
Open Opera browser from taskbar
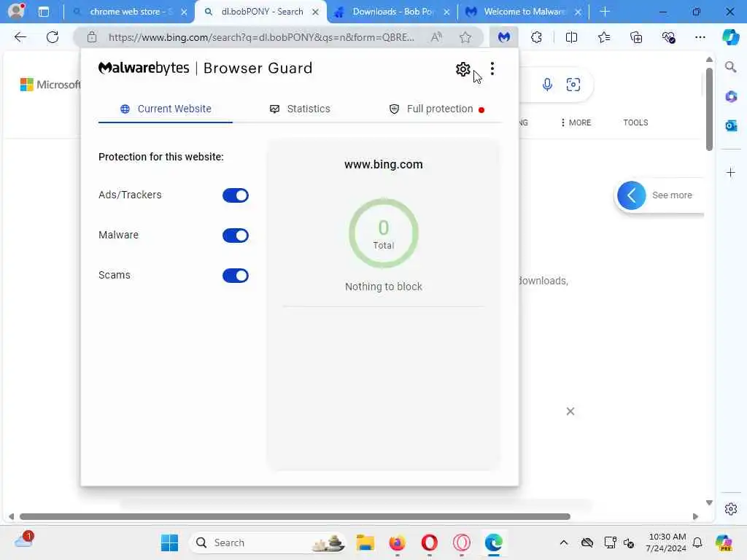click(429, 542)
